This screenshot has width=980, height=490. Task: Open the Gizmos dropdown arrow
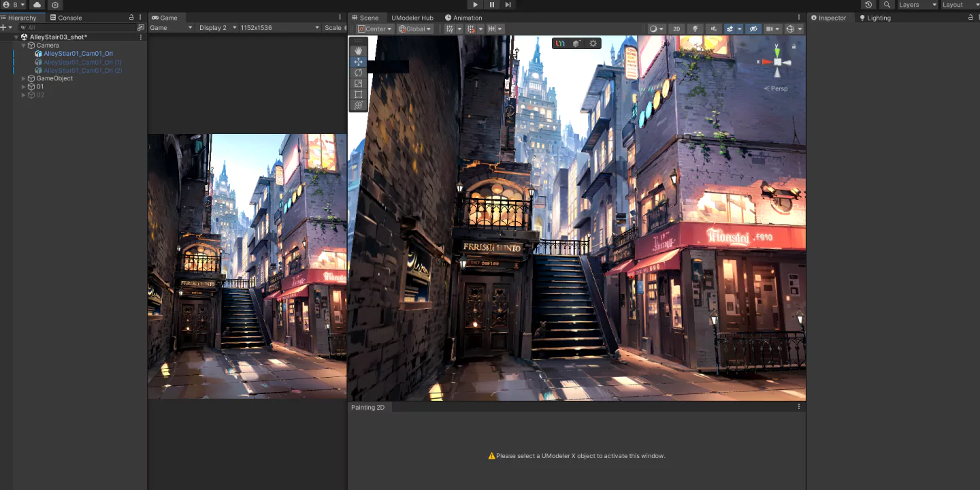pos(800,29)
